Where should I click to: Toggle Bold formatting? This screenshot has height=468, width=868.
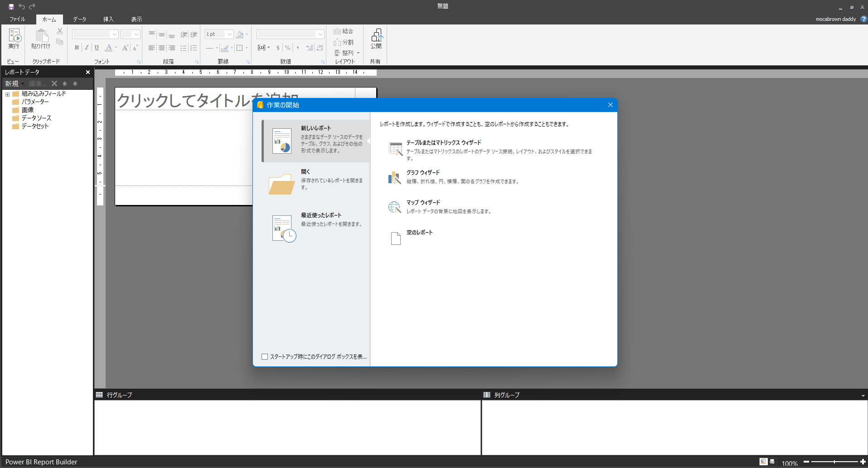click(77, 48)
